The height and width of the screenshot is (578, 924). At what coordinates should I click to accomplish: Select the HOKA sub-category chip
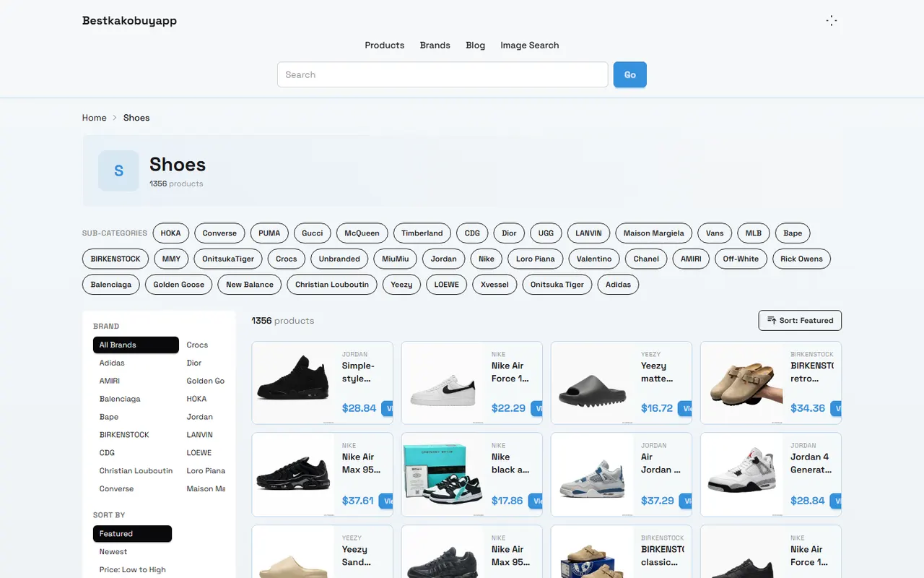171,233
